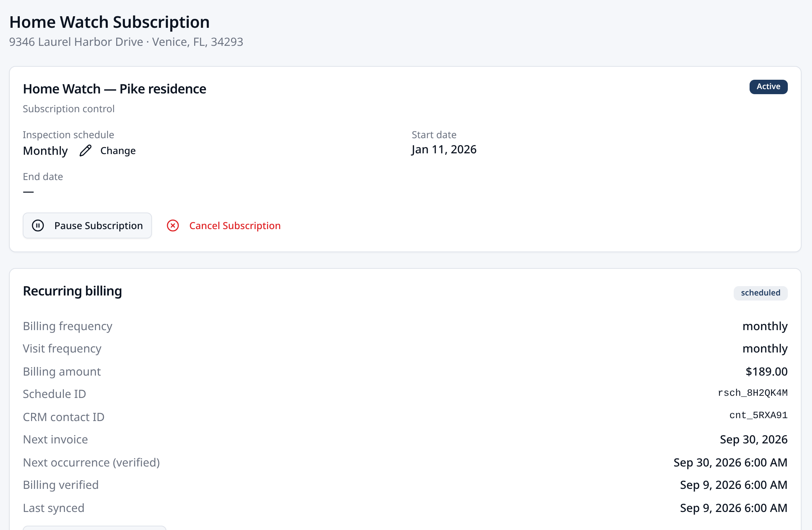The width and height of the screenshot is (812, 530).
Task: Click the Pause Subscription button
Action: [x=87, y=225]
